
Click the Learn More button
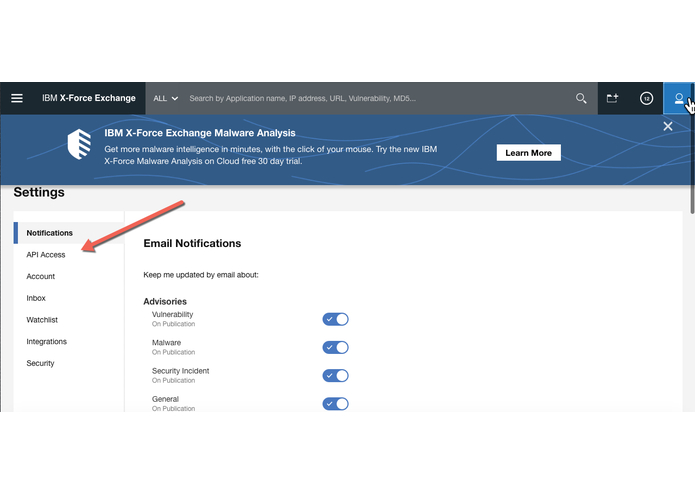(528, 153)
